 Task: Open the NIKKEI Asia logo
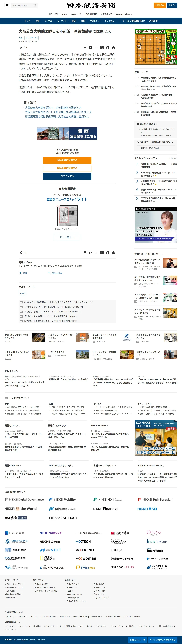point(147,509)
